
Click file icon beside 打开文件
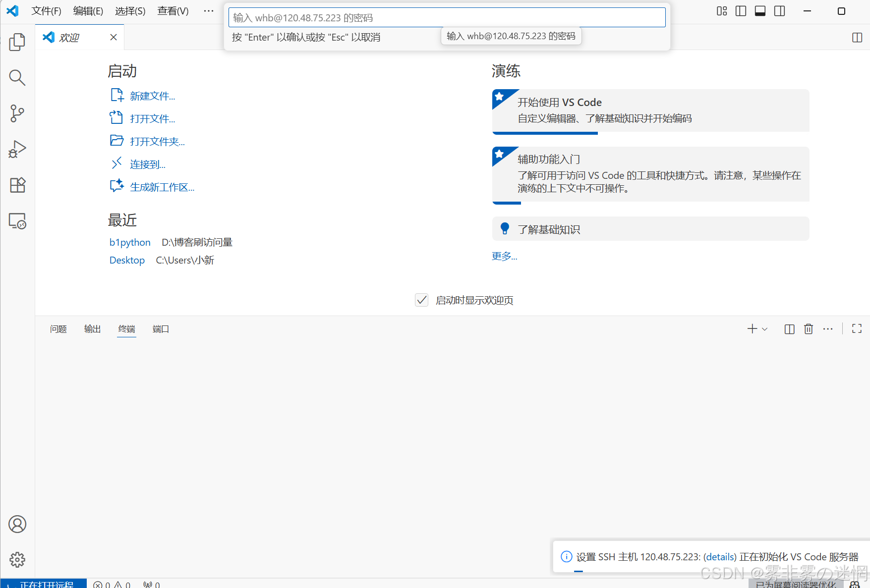click(x=116, y=117)
